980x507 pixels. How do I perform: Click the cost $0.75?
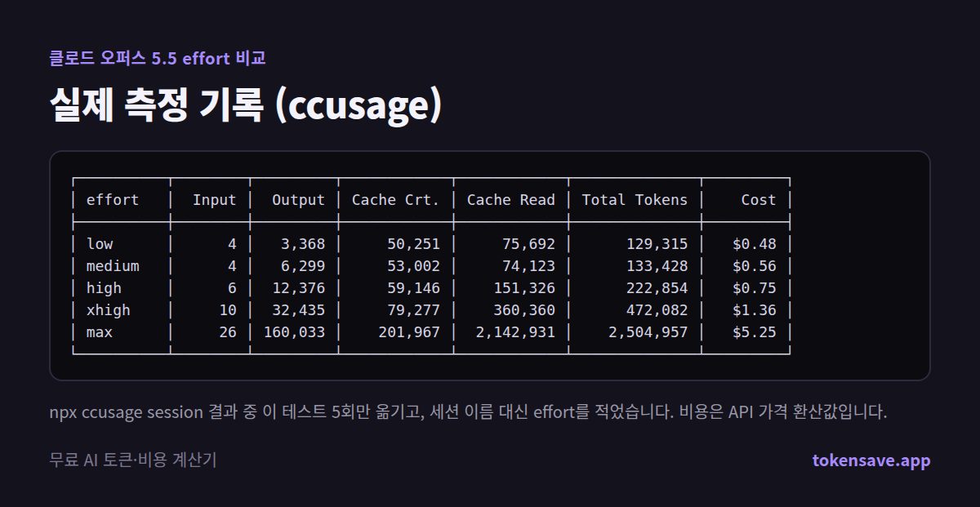(x=754, y=287)
